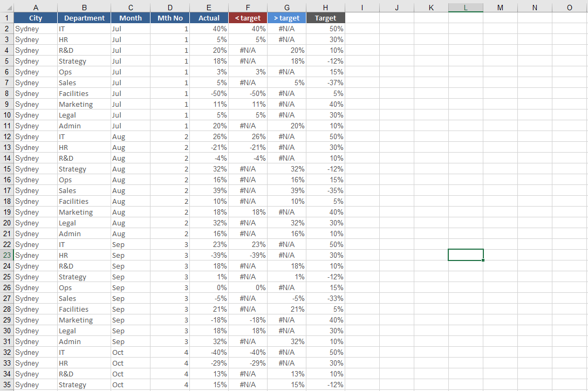The height and width of the screenshot is (391, 588).
Task: Click the '< target' red header cell
Action: (x=248, y=18)
